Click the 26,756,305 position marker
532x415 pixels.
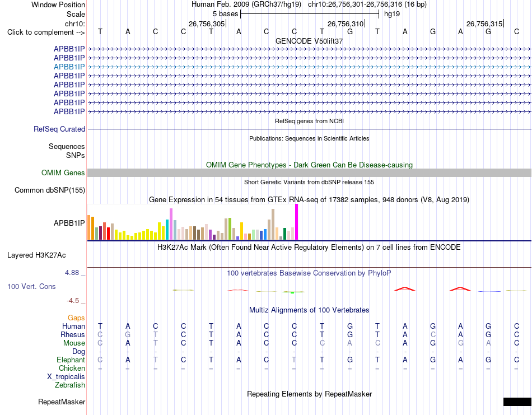[x=207, y=24]
